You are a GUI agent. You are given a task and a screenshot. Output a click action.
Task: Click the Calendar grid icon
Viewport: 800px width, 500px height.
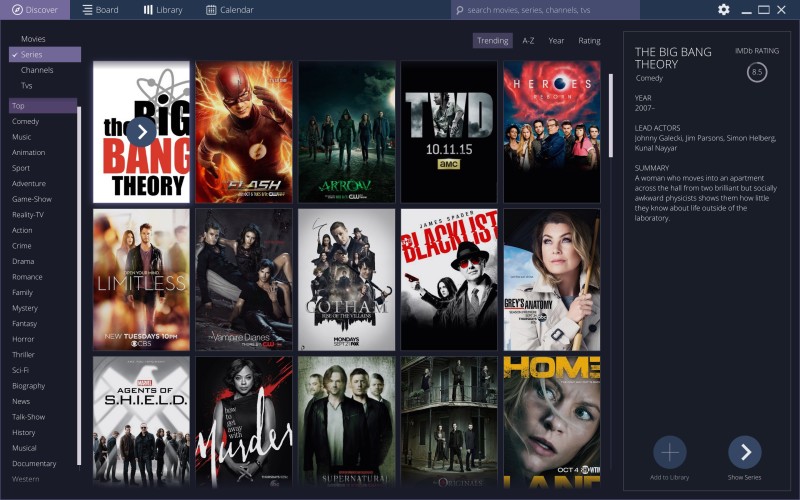211,10
